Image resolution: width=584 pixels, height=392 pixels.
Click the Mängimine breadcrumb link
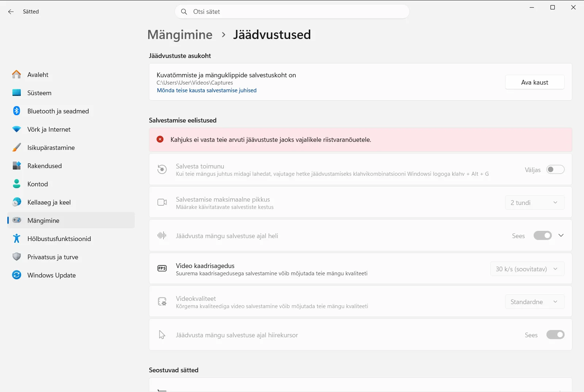pyautogui.click(x=180, y=35)
